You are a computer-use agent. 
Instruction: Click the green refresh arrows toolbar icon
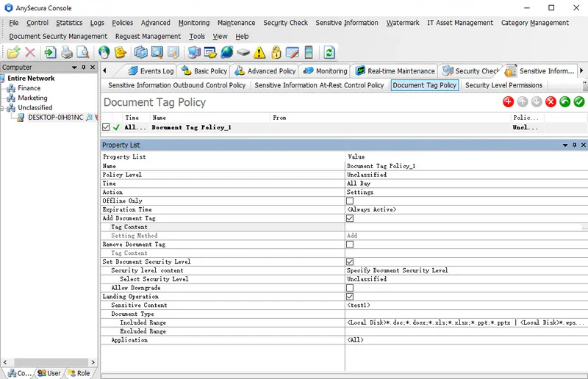329,52
